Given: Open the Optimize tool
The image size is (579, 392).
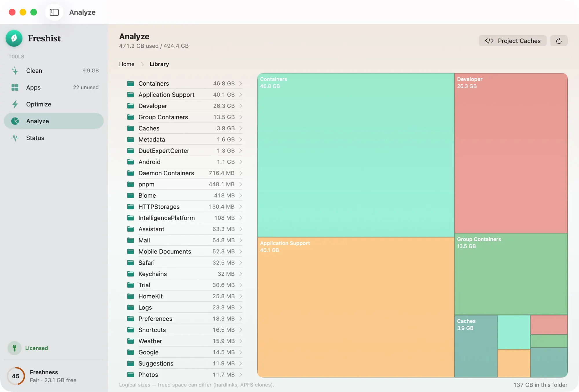Looking at the screenshot, I should tap(54, 104).
